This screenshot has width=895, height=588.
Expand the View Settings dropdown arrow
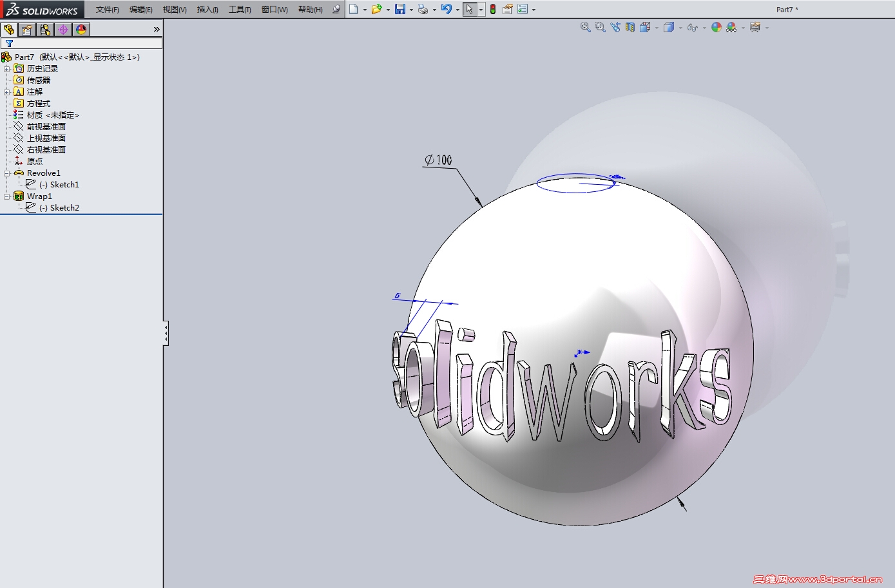click(x=767, y=28)
